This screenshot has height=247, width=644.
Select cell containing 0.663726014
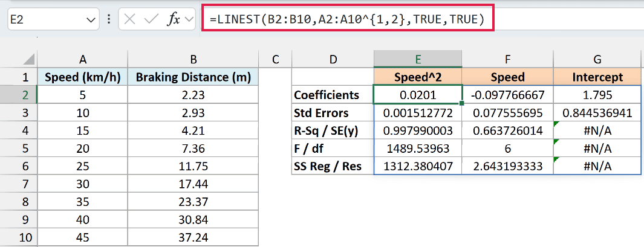click(x=508, y=130)
